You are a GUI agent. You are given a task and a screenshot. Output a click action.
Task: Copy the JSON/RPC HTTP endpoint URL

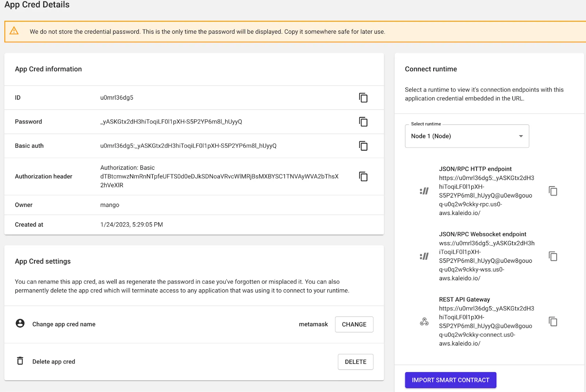tap(552, 191)
